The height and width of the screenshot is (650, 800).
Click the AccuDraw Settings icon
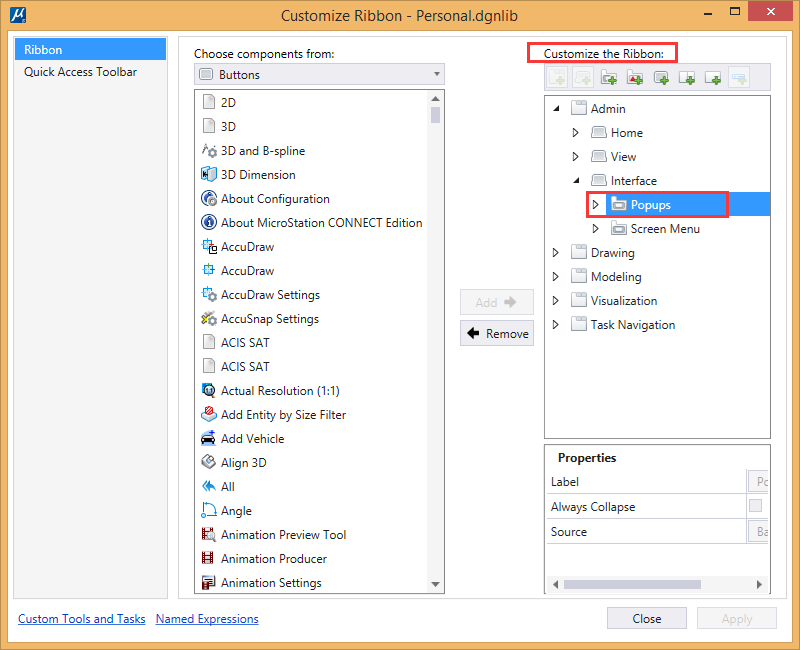point(209,294)
